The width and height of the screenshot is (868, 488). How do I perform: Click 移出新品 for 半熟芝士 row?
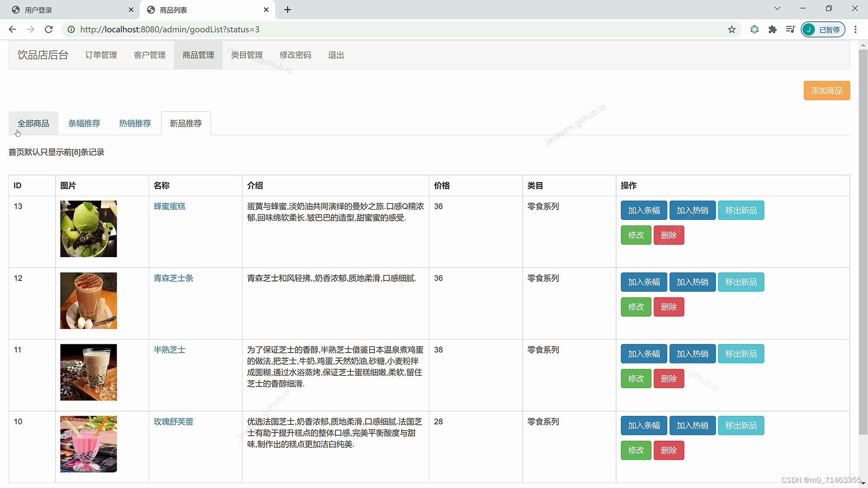point(741,354)
